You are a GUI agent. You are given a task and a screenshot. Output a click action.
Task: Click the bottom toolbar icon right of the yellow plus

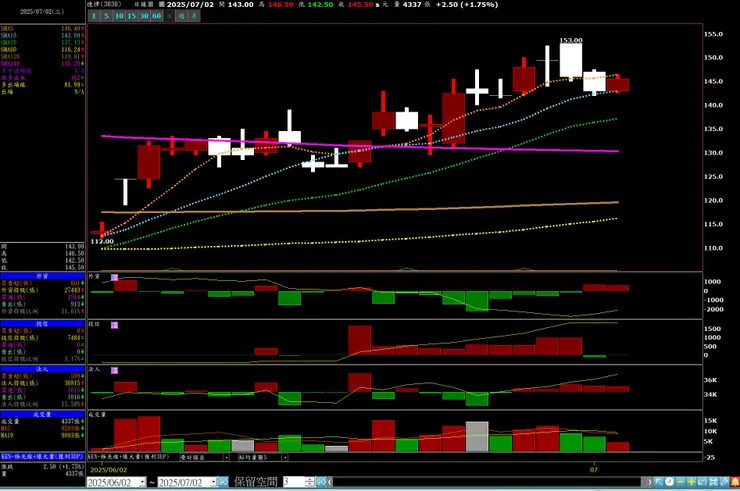pos(702,482)
